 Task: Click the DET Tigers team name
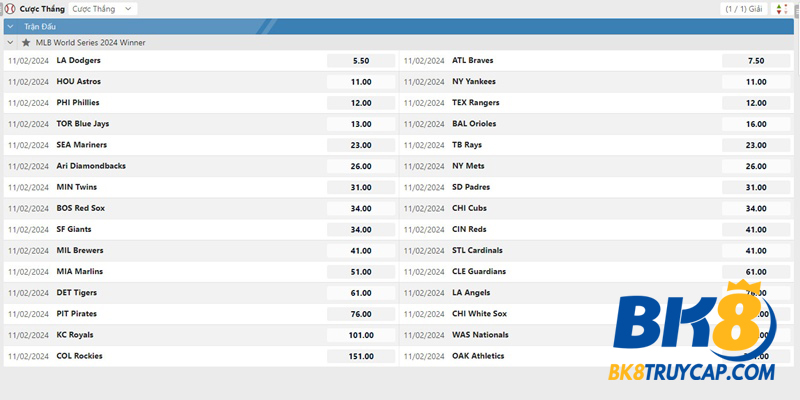[77, 293]
